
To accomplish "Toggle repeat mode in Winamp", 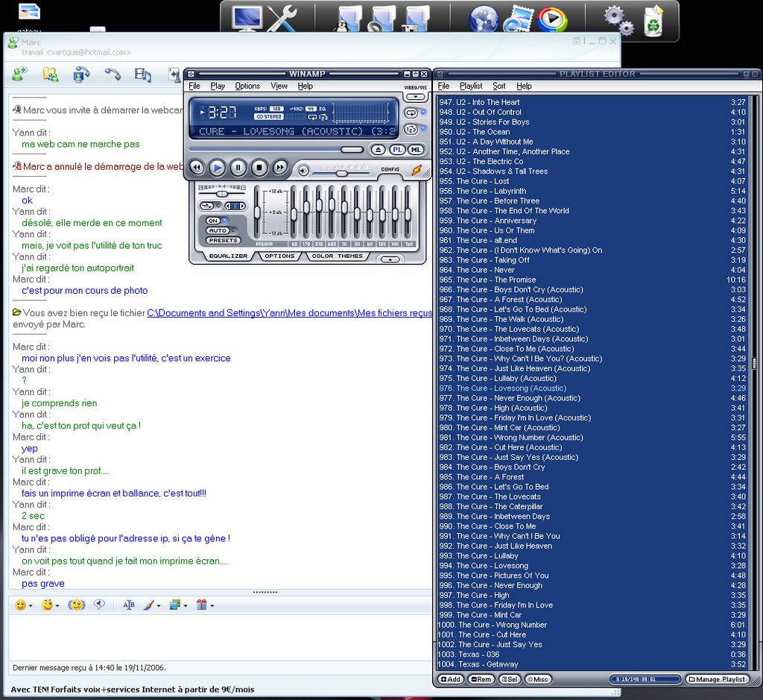I will click(411, 113).
